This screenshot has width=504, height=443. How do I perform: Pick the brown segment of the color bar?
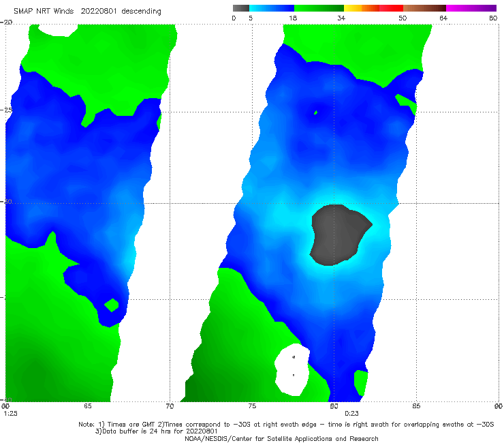pos(424,8)
